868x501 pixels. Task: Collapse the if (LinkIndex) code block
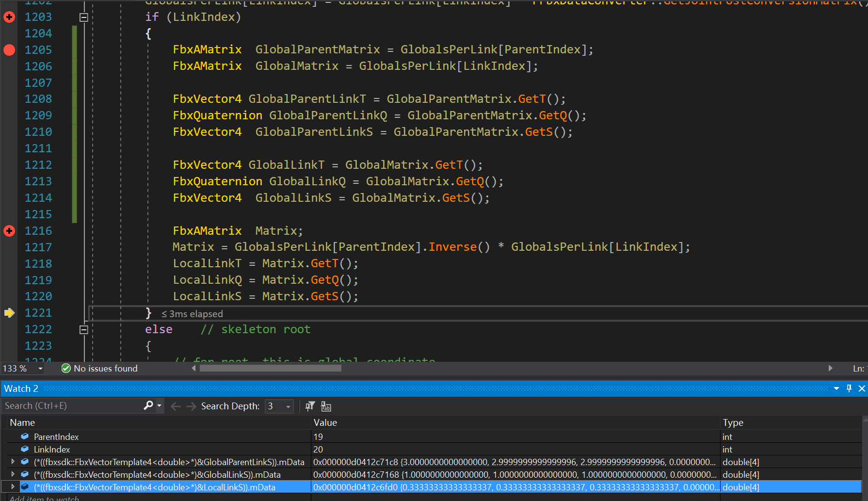(x=84, y=17)
